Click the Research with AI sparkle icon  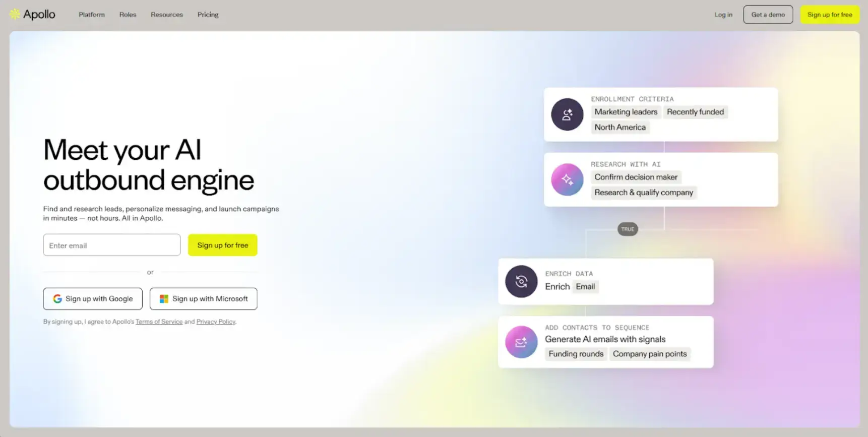click(567, 179)
